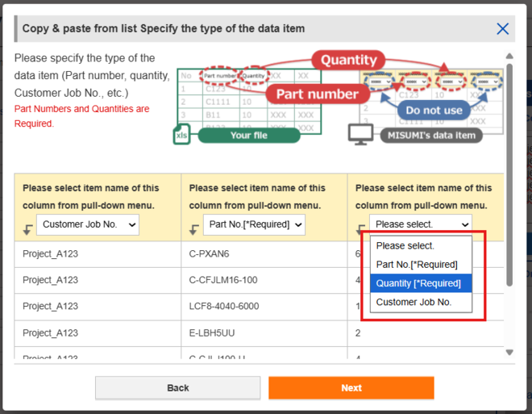532x414 pixels.
Task: Close the Copy & paste dialog
Action: coord(502,29)
